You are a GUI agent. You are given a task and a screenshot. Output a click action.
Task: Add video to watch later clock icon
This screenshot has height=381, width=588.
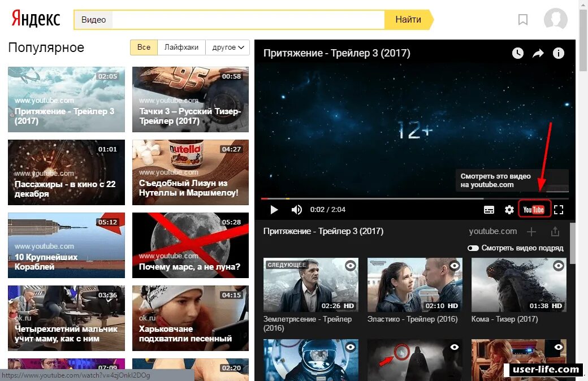coord(518,53)
